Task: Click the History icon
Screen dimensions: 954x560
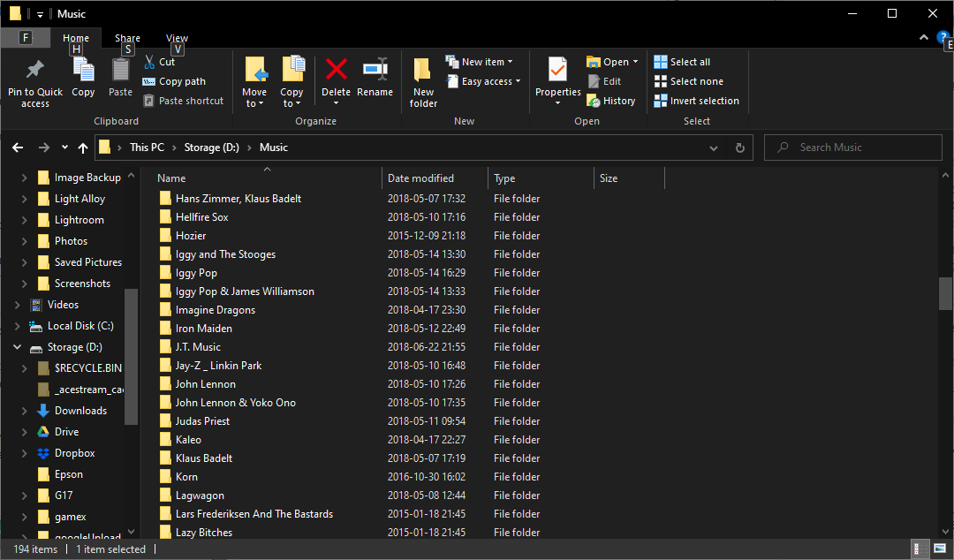Action: coord(594,101)
